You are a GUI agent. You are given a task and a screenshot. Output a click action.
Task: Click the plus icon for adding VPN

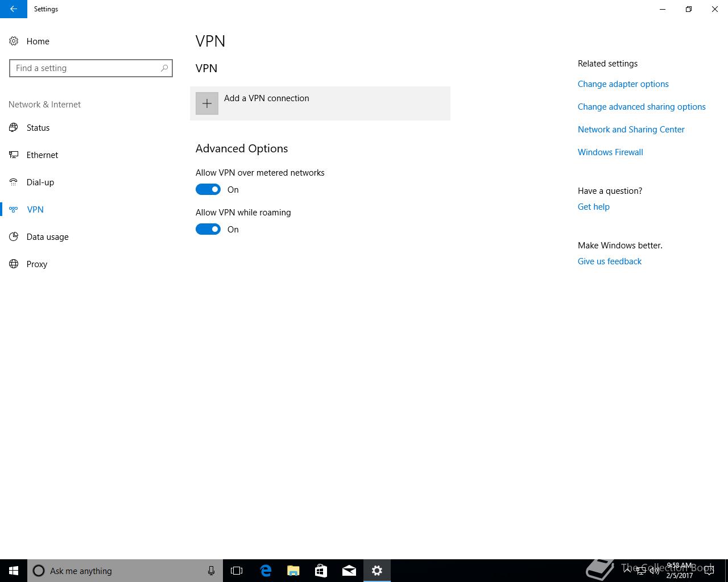tap(207, 103)
